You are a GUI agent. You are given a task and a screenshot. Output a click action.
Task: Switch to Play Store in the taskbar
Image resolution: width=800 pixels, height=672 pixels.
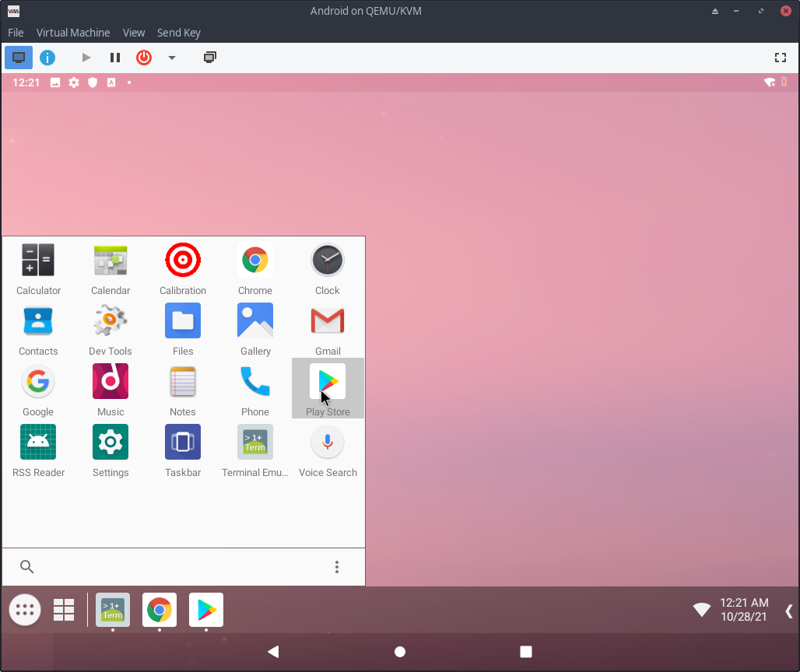pyautogui.click(x=206, y=610)
